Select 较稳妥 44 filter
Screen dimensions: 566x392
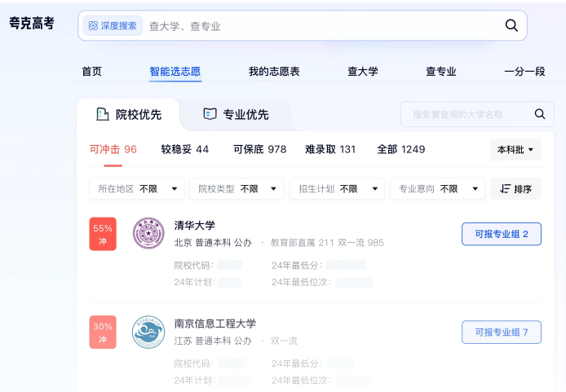185,149
